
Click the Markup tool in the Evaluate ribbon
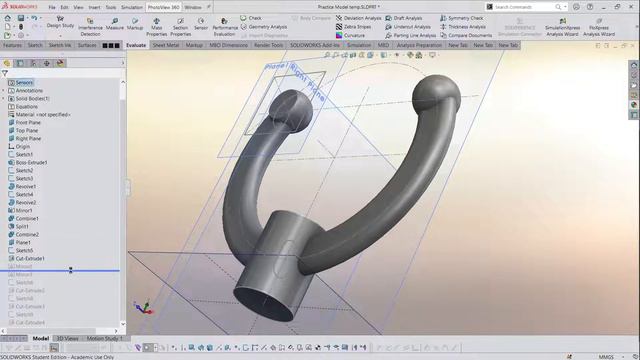coord(135,24)
